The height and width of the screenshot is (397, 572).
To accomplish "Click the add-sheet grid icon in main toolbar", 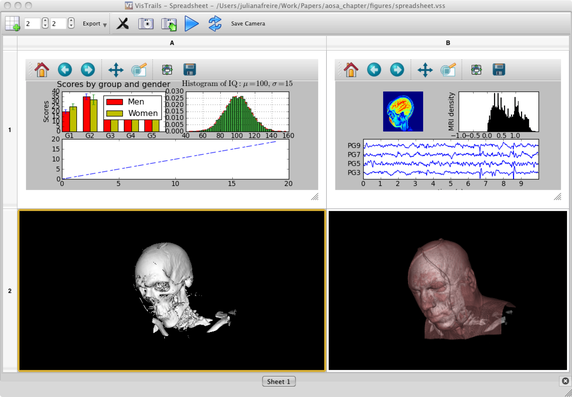I will 13,24.
